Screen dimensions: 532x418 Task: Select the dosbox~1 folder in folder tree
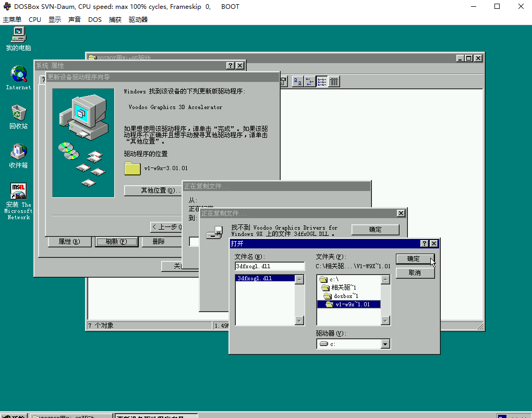point(341,296)
